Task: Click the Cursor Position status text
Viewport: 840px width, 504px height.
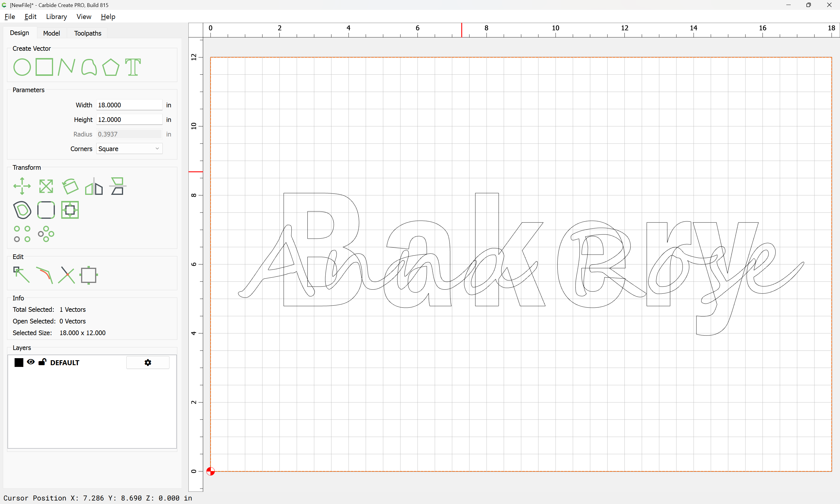Action: click(98, 498)
